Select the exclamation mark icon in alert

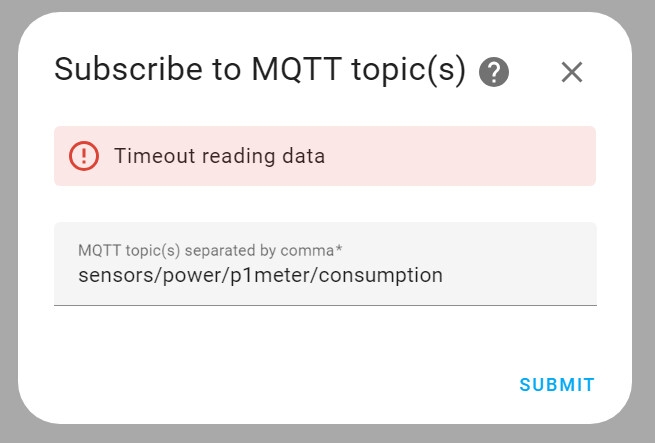(84, 156)
